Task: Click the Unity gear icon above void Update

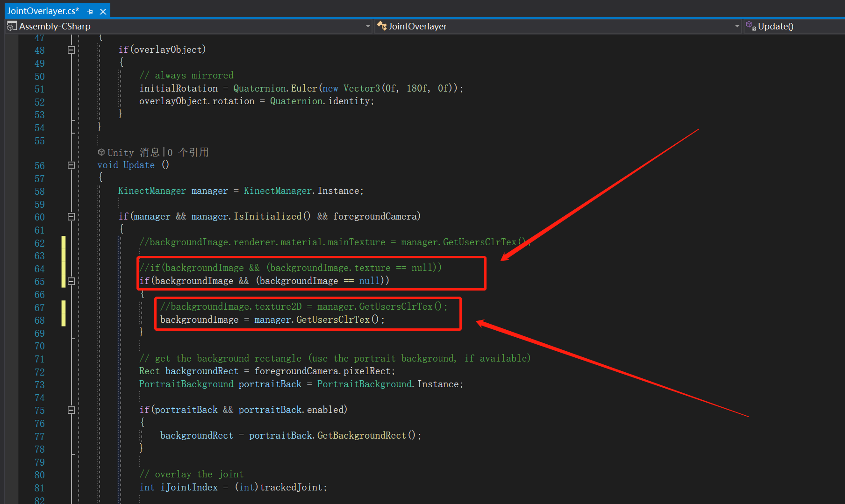Action: point(101,152)
